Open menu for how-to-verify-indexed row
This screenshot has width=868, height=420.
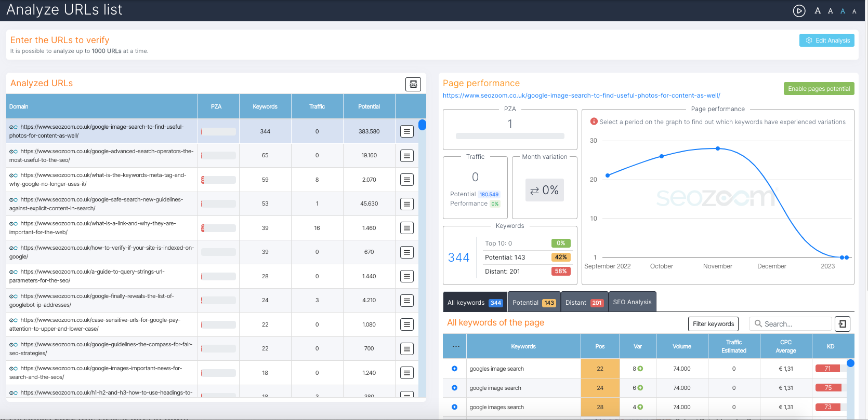coord(407,252)
